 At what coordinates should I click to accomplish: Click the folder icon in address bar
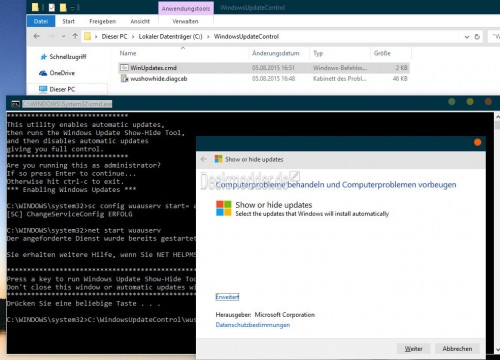tap(87, 36)
